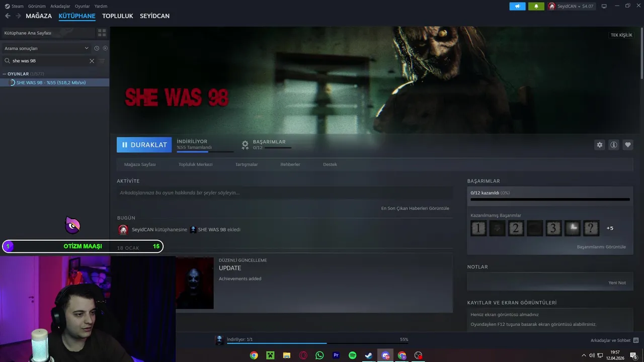Screen dimensions: 644x362
Task: Open the Tartışmalar link
Action: 247,164
